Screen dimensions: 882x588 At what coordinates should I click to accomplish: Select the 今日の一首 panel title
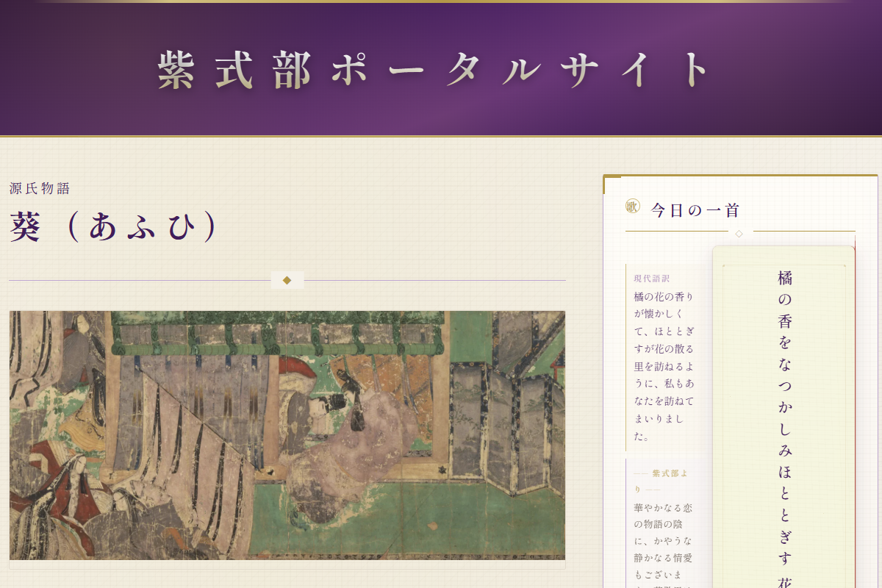[x=695, y=210]
